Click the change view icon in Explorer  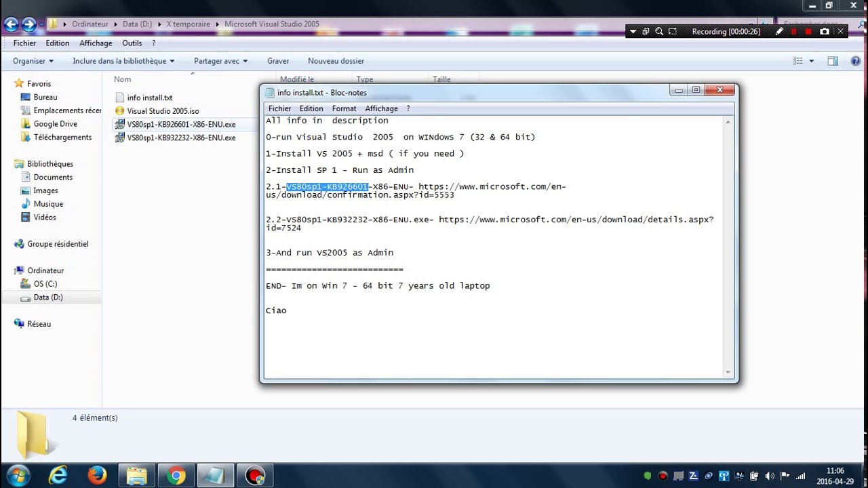pos(797,61)
